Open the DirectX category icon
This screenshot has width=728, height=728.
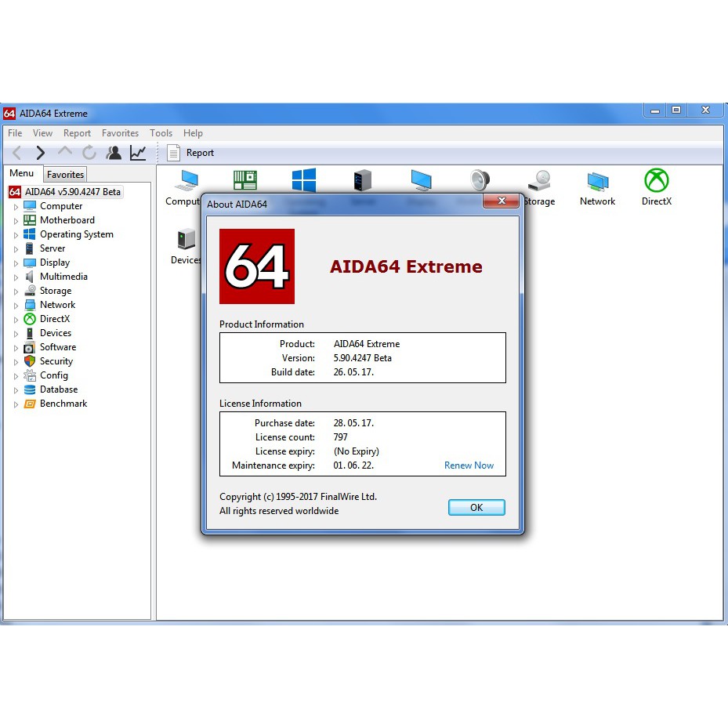[656, 179]
